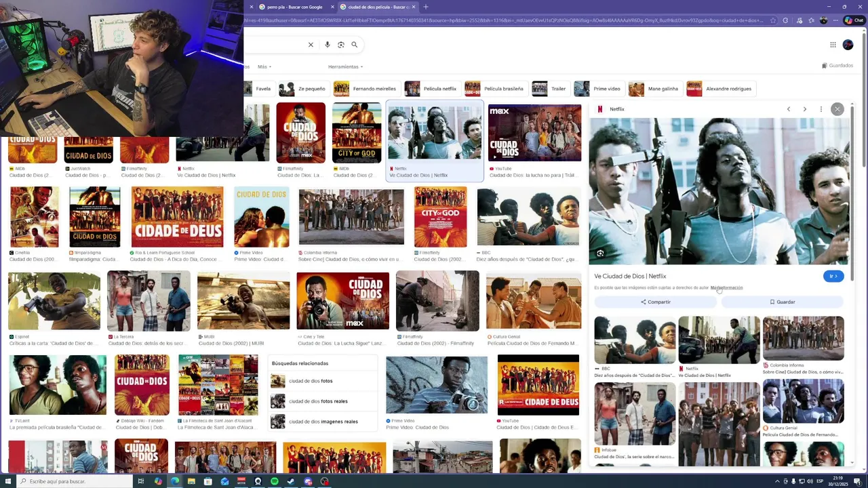The height and width of the screenshot is (488, 868).
Task: Open Google Lens image search icon
Action: point(340,45)
